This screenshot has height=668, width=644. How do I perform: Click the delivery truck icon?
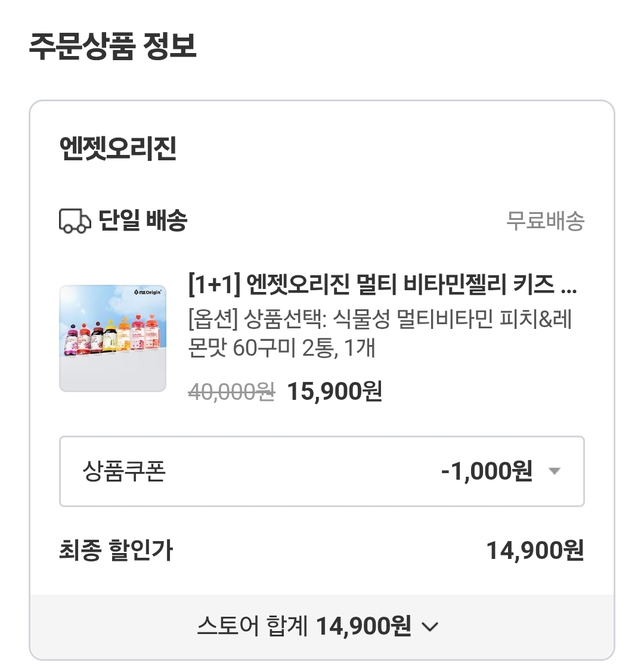click(x=75, y=221)
